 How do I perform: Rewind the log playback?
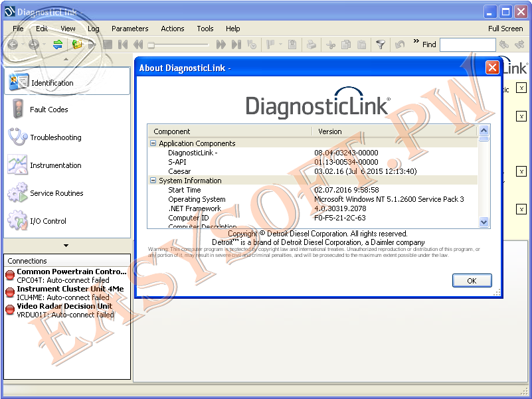(138, 44)
